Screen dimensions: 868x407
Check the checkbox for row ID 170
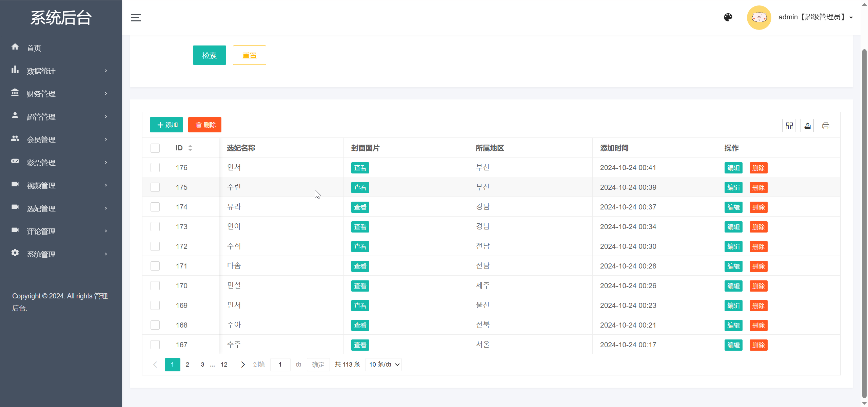point(155,285)
